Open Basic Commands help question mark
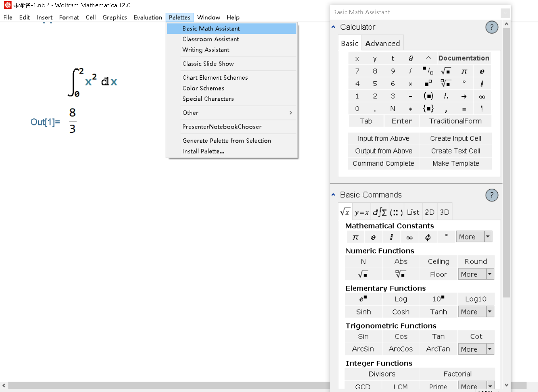Viewport: 538px width, 392px height. 491,195
